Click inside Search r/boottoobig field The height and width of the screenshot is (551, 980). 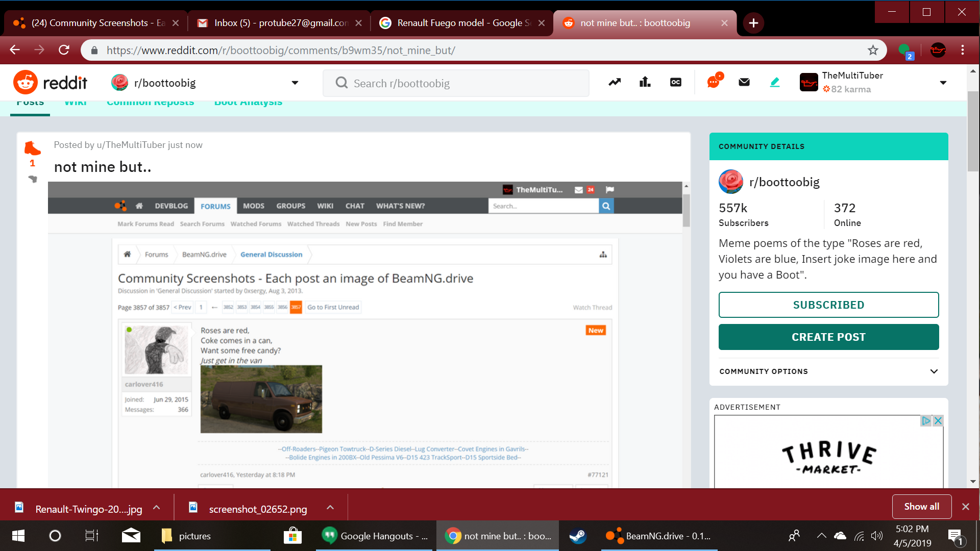(456, 83)
